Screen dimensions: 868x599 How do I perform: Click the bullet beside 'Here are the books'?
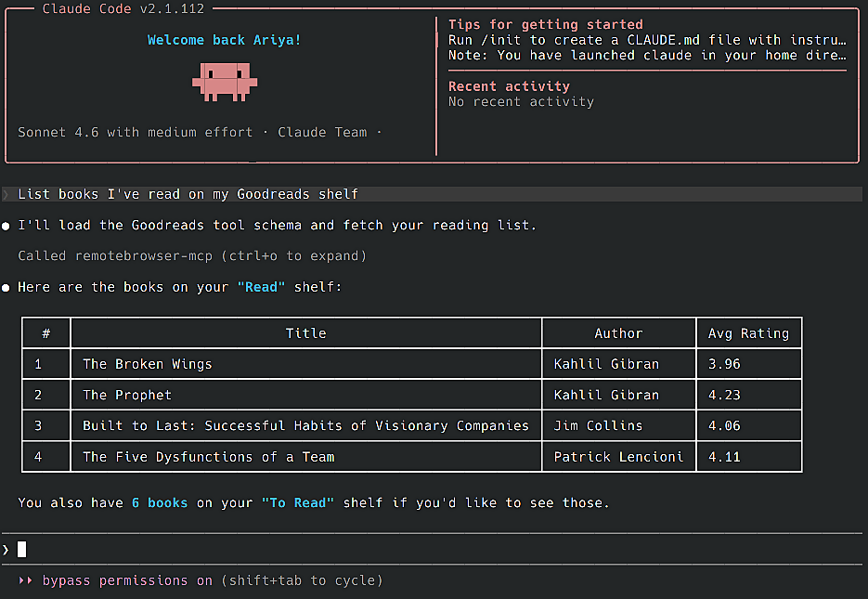pyautogui.click(x=7, y=287)
